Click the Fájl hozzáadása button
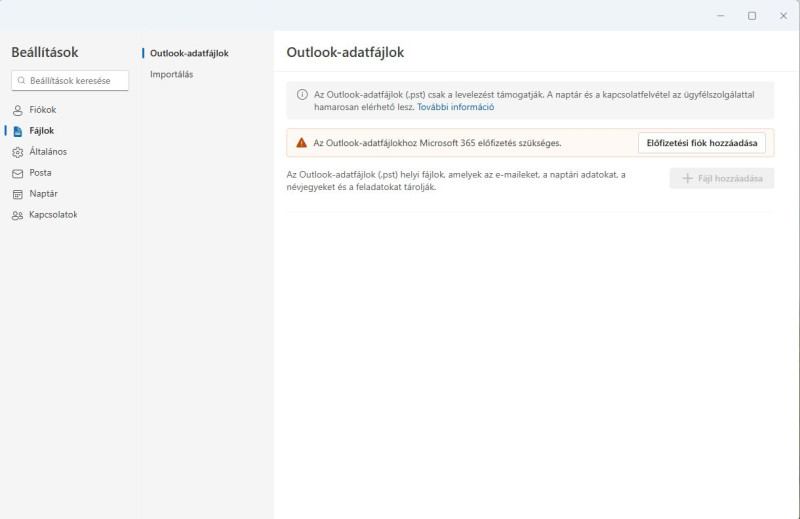The height and width of the screenshot is (519, 800). pyautogui.click(x=721, y=178)
